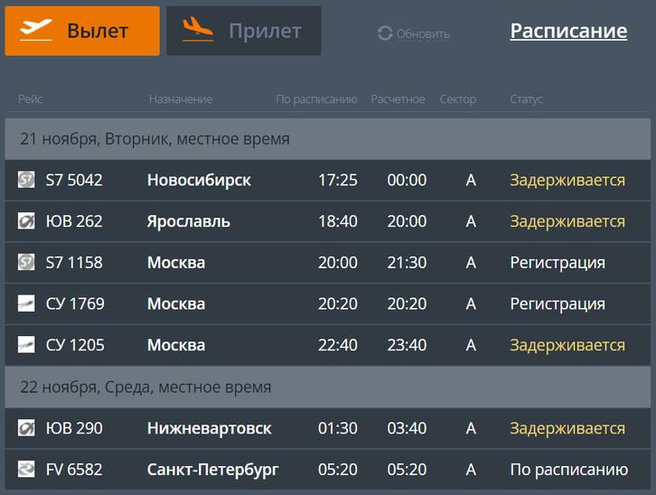Image resolution: width=656 pixels, height=495 pixels.
Task: Click the S7 airline logo for flight 5042
Action: pyautogui.click(x=26, y=180)
